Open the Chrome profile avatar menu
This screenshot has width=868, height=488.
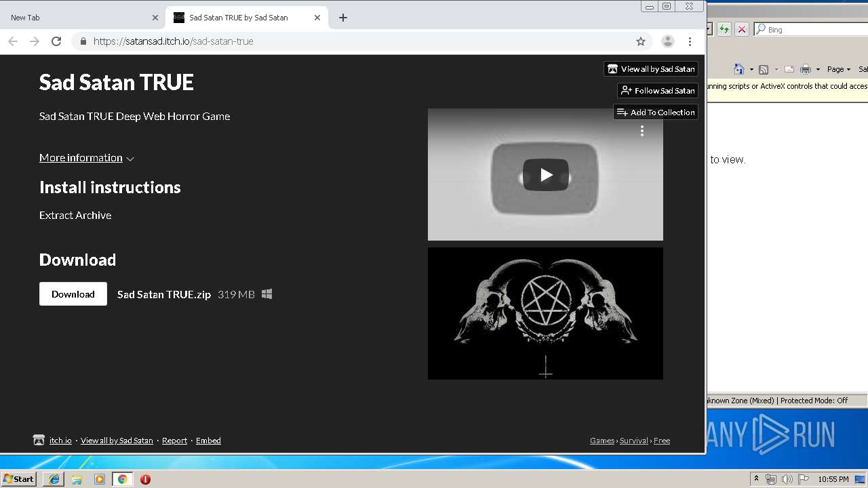[x=668, y=41]
